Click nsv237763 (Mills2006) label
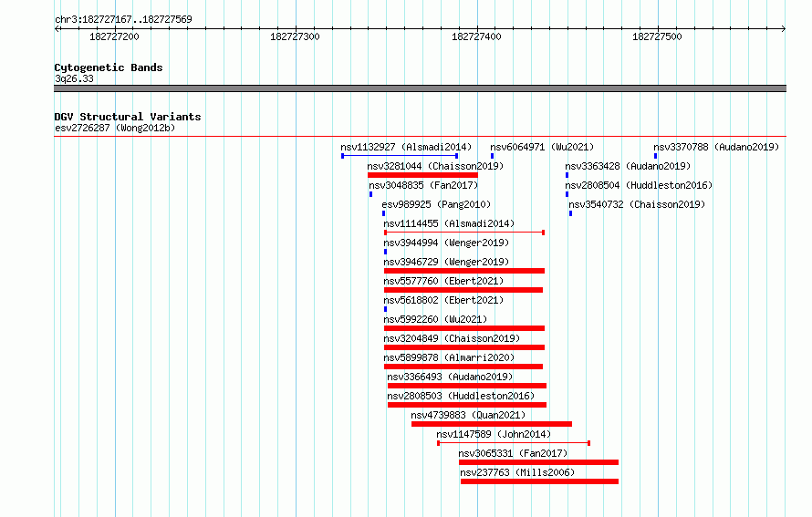Viewport: 812px width, 517px height. coord(516,472)
